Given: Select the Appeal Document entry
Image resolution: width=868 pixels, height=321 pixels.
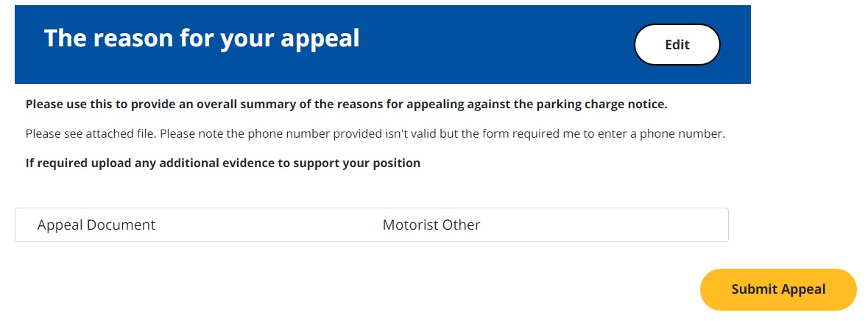Looking at the screenshot, I should (96, 225).
